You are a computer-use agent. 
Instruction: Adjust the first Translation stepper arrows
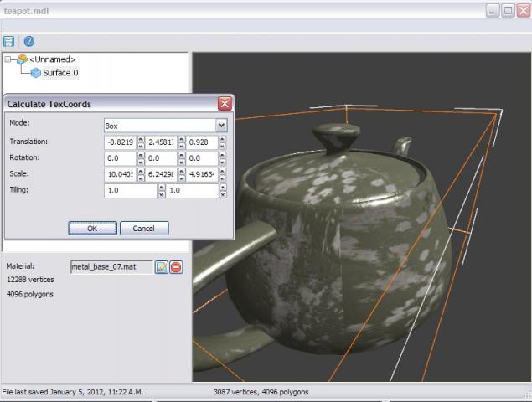point(141,142)
